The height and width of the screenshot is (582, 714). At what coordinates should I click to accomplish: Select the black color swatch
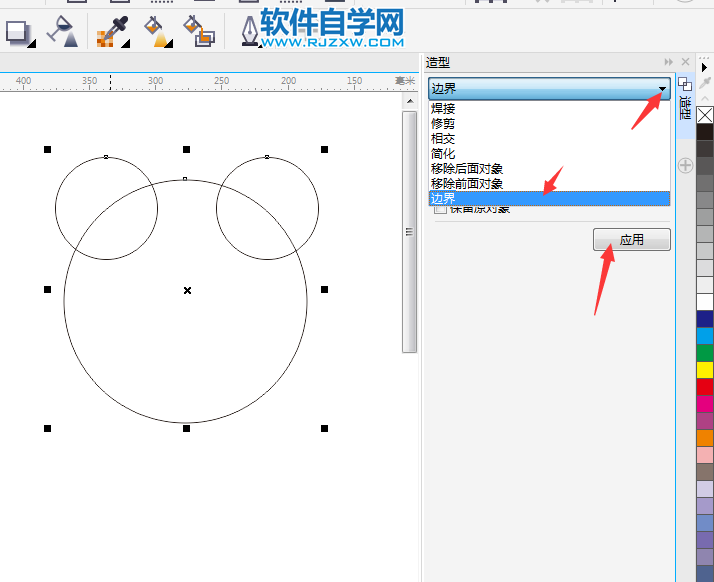pos(705,133)
